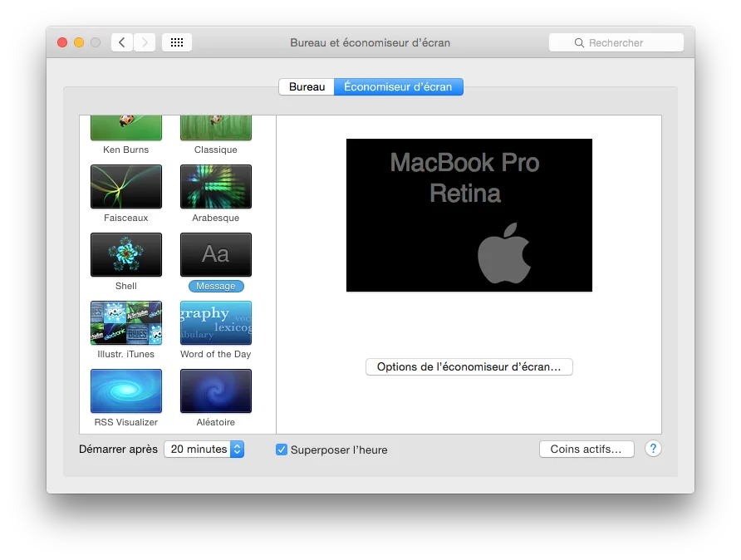The image size is (741, 560).
Task: Click the Illustr. iTunes label text
Action: click(x=125, y=354)
